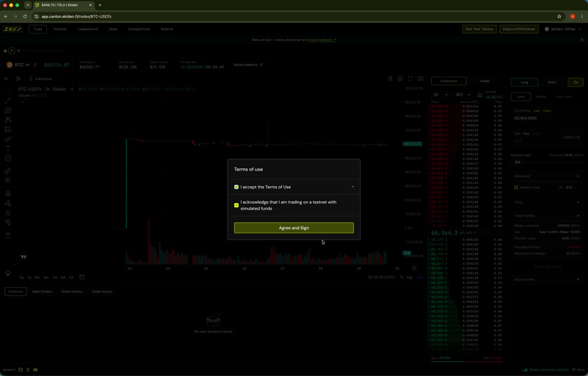
Task: Follow the share feedback link
Action: 322,40
